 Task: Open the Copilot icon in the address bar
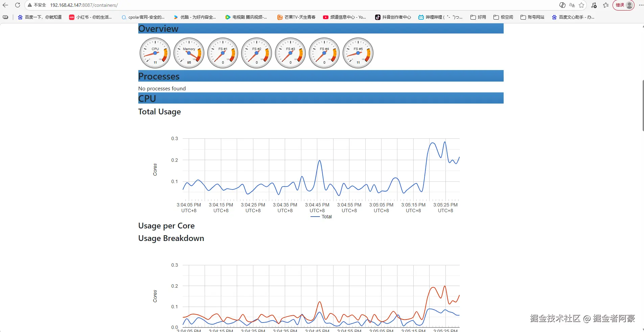[x=562, y=5]
